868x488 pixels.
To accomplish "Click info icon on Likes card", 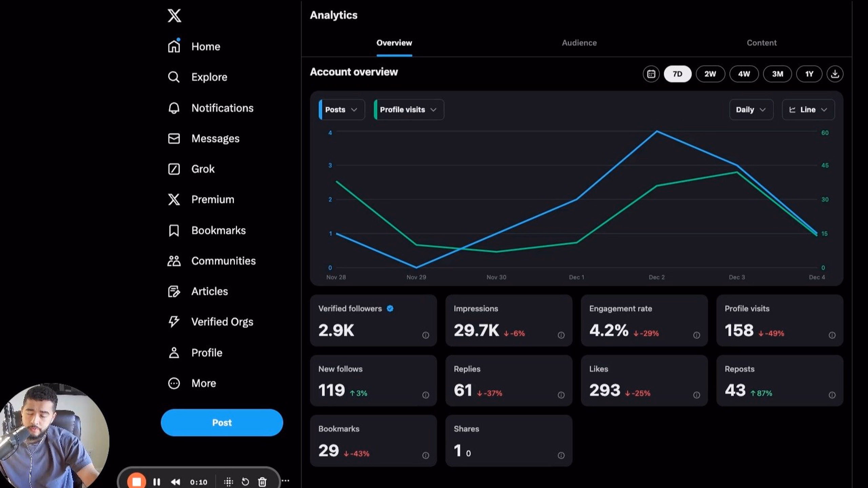I will [696, 395].
